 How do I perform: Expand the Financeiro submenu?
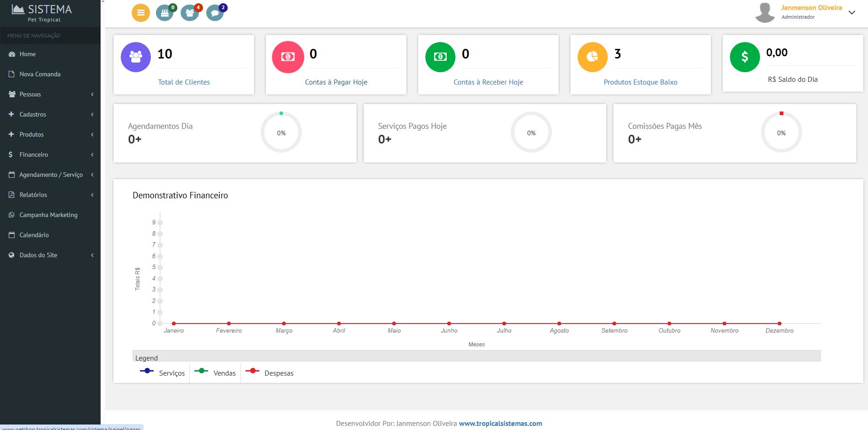50,154
